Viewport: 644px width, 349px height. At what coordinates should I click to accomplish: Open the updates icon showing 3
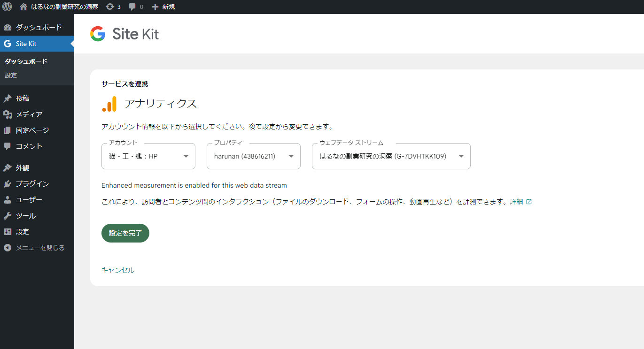click(x=110, y=7)
